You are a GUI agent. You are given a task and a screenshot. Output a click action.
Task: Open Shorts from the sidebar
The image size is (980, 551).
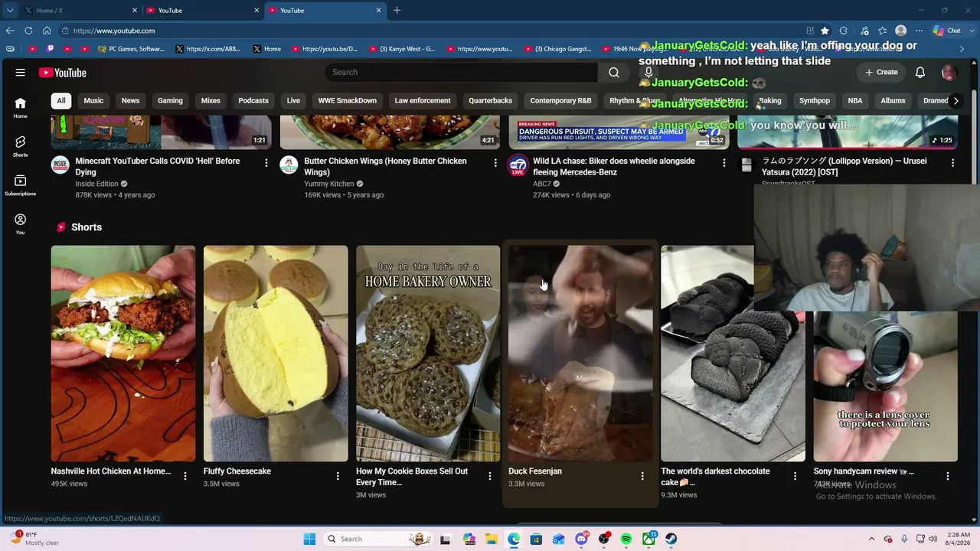[x=21, y=146]
